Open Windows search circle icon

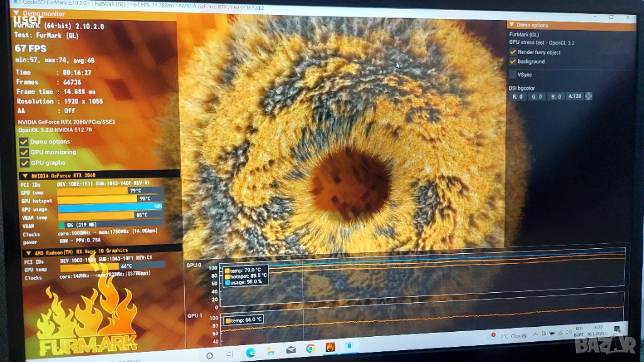coord(210,355)
